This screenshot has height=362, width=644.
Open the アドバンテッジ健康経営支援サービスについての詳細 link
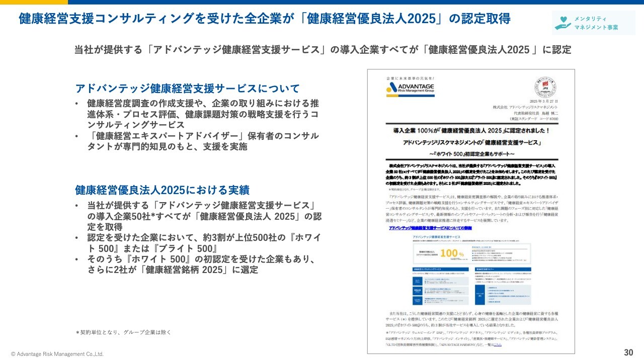[431, 228]
